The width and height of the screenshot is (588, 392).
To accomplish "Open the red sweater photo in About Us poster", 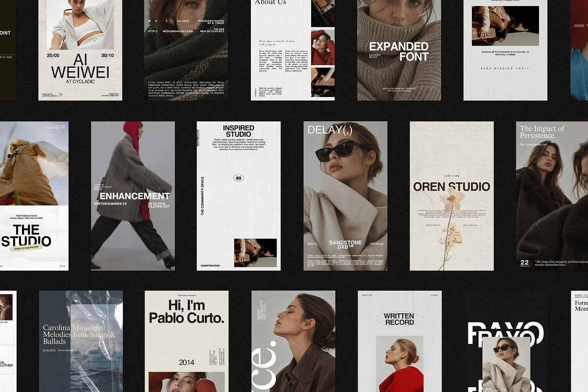I will pyautogui.click(x=323, y=47).
